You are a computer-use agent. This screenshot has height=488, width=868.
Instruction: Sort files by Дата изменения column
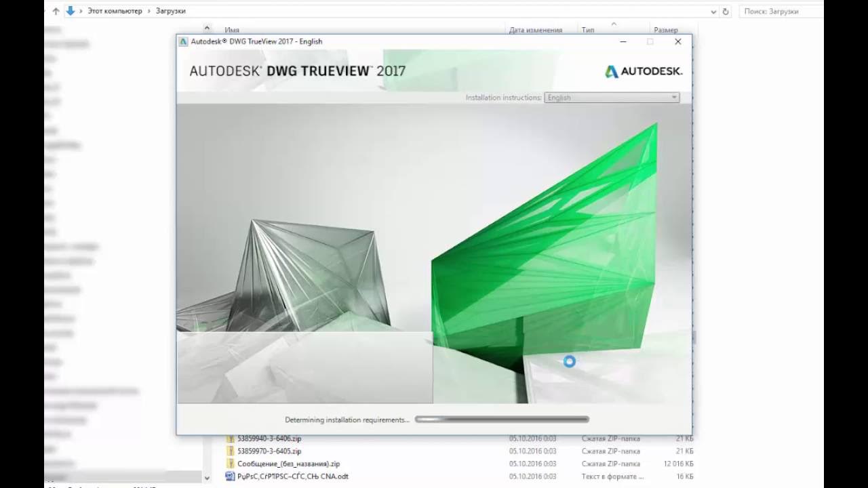click(535, 30)
